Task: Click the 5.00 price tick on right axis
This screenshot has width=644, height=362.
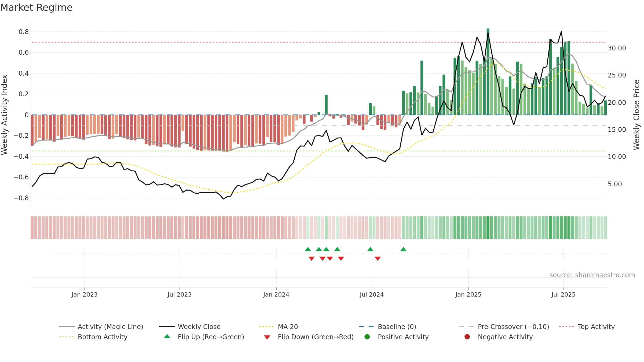Action: [x=615, y=184]
